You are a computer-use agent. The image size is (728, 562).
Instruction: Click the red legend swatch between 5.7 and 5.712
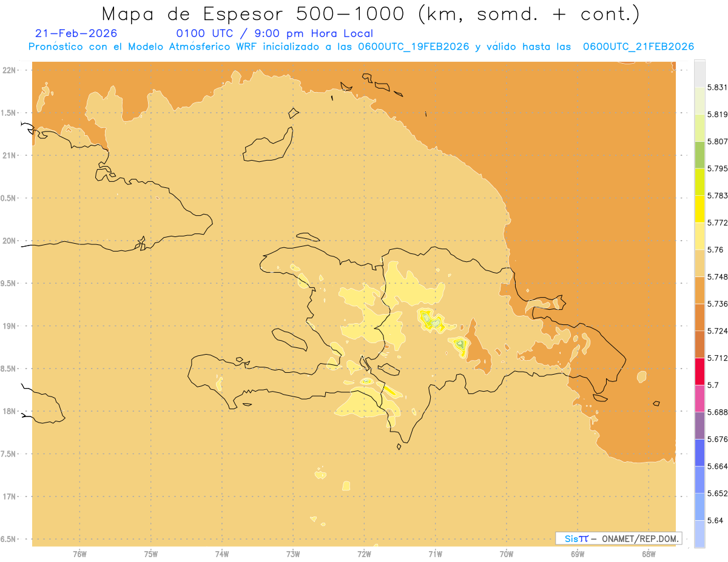click(699, 371)
